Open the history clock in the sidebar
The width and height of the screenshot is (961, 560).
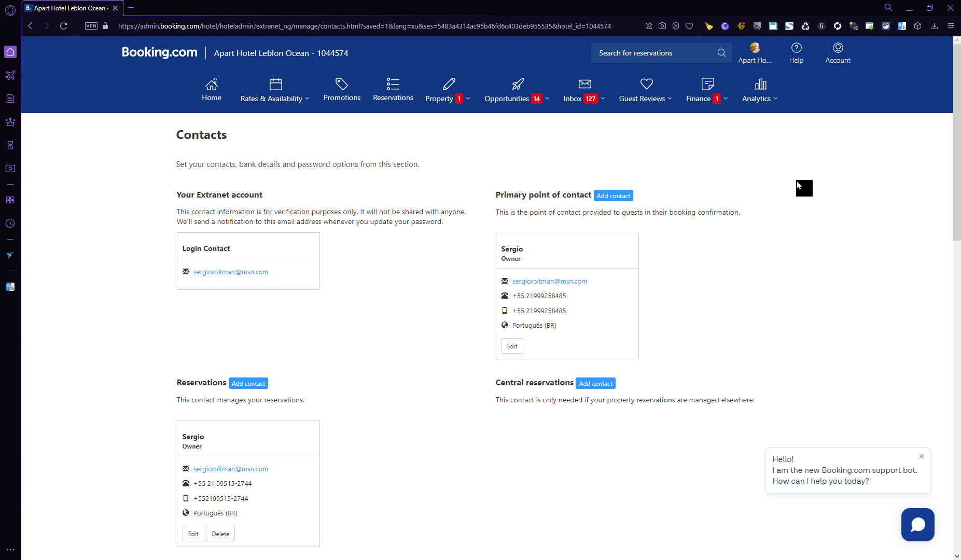click(x=10, y=223)
